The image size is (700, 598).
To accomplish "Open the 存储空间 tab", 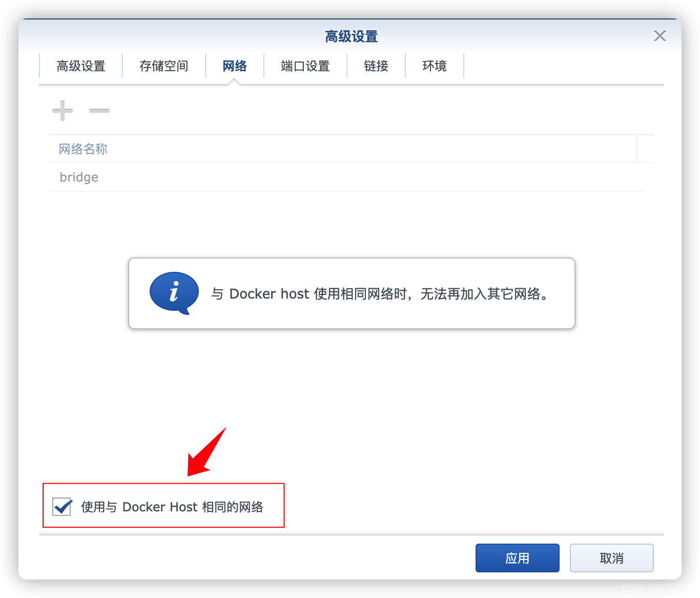I will 164,66.
